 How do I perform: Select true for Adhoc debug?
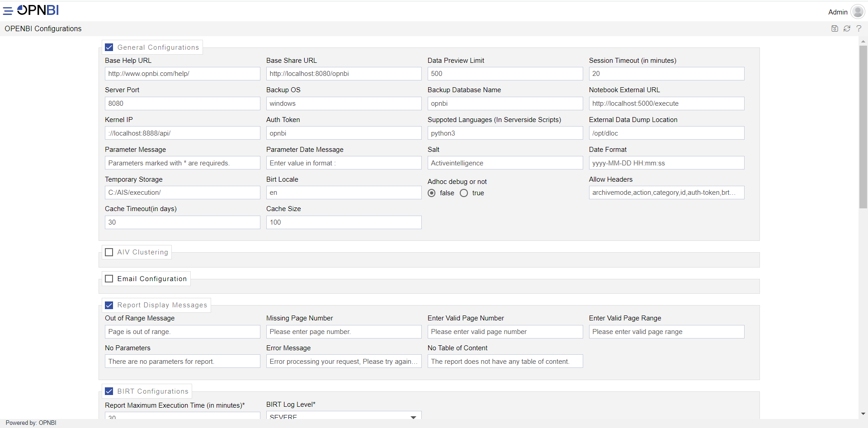[x=464, y=193]
